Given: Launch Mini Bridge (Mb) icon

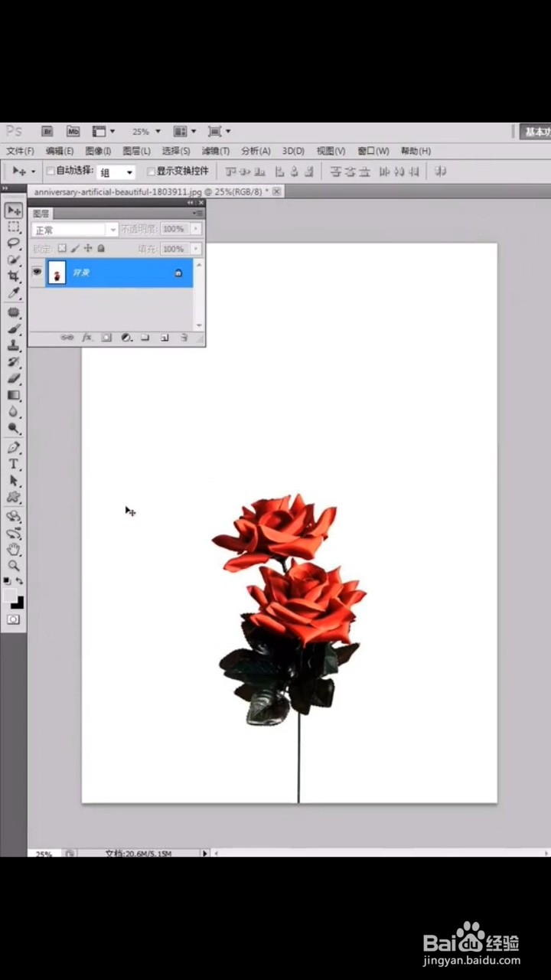Looking at the screenshot, I should click(73, 132).
